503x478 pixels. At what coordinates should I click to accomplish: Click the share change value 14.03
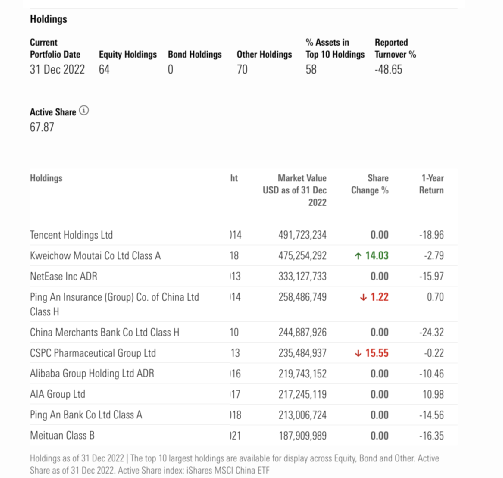[377, 256]
